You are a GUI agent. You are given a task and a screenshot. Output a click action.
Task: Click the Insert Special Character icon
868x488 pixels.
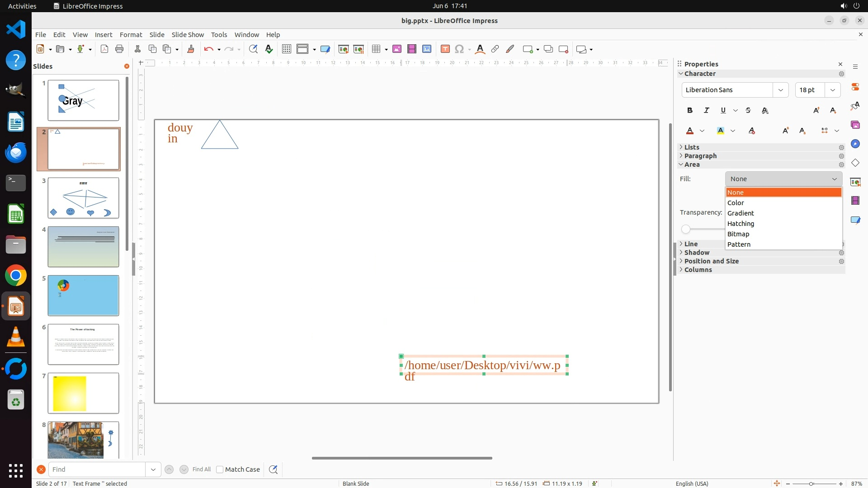click(459, 49)
